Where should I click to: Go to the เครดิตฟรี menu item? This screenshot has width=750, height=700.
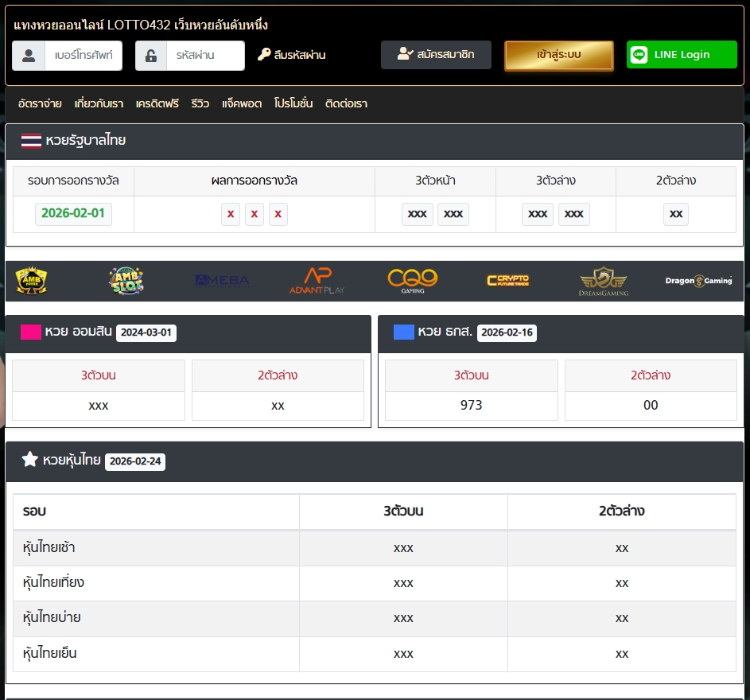tap(157, 103)
